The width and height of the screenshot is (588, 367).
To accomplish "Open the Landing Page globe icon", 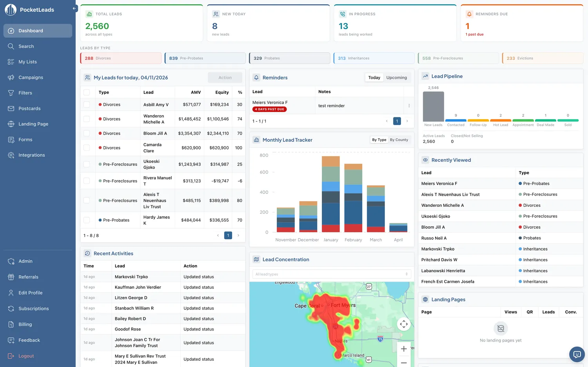I will click(x=11, y=124).
